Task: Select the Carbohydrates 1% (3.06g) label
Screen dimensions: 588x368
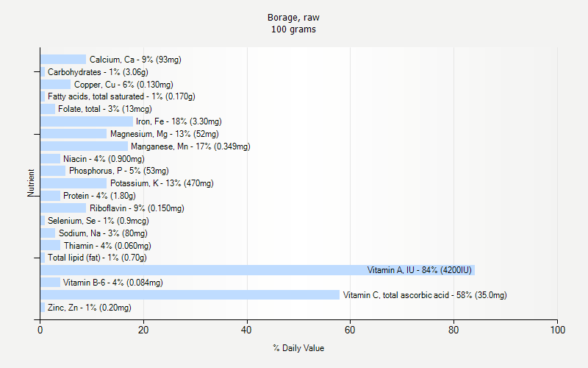Action: 98,71
